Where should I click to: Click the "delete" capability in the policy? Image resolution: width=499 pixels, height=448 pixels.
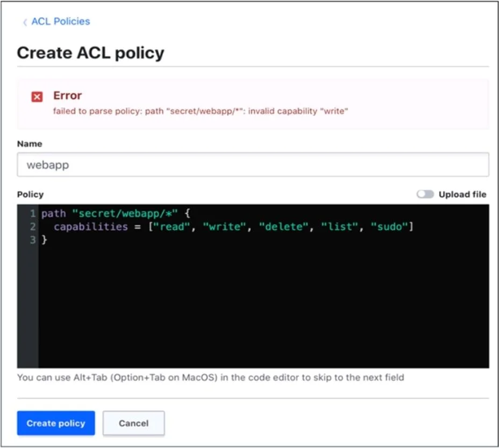point(283,226)
